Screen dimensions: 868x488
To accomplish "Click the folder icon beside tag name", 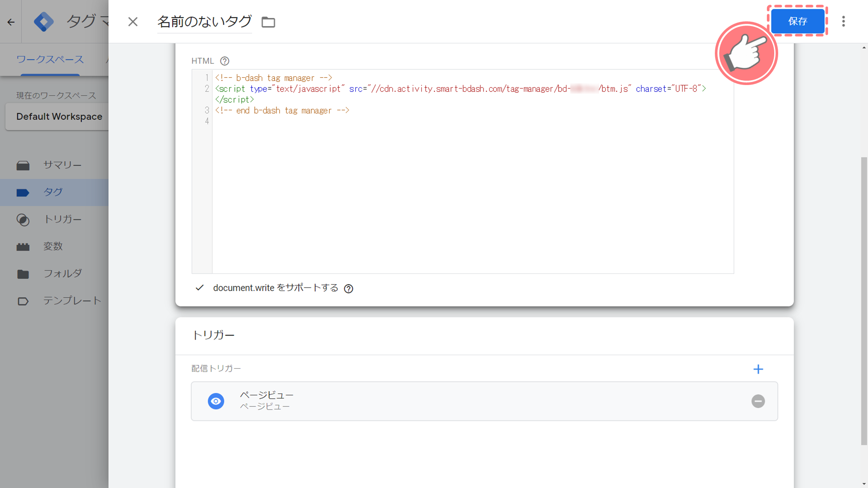I will (x=268, y=22).
